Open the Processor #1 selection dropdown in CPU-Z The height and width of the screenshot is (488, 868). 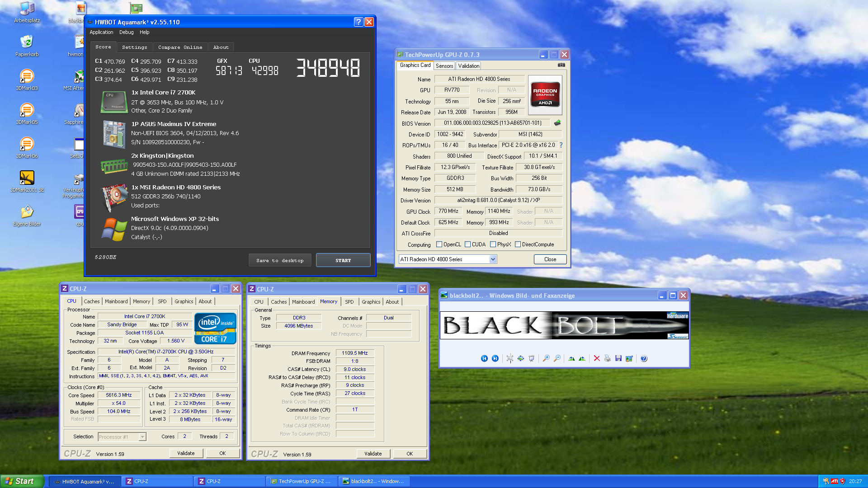click(x=122, y=437)
